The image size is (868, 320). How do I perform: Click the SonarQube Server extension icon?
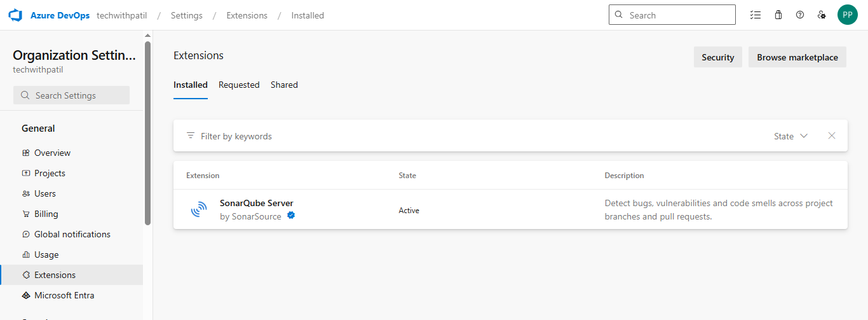coord(200,210)
